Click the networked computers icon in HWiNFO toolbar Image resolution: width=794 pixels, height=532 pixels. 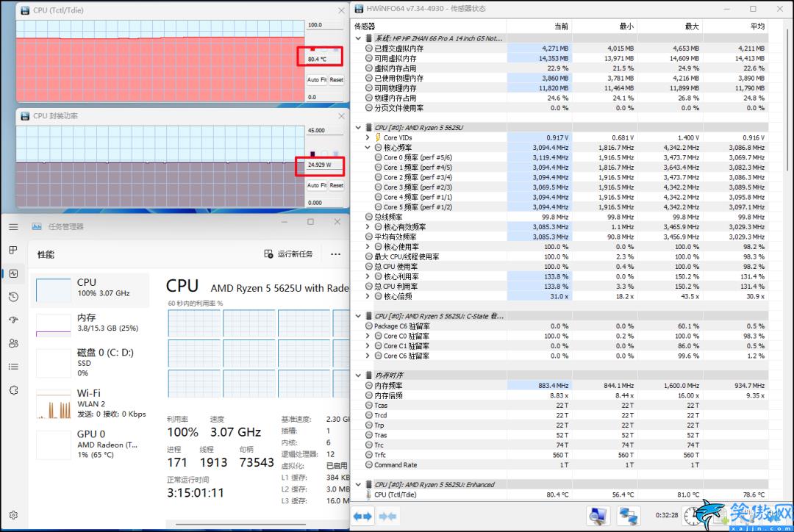coord(629,516)
